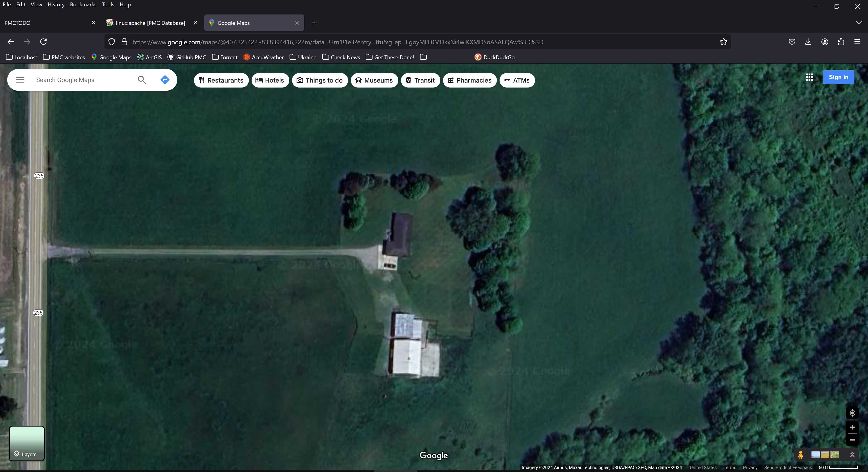This screenshot has height=472, width=868.
Task: Click the search magnifier icon
Action: 142,80
